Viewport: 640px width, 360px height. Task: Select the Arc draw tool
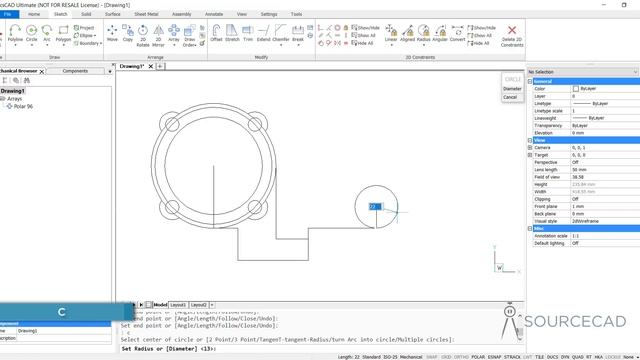[47, 33]
